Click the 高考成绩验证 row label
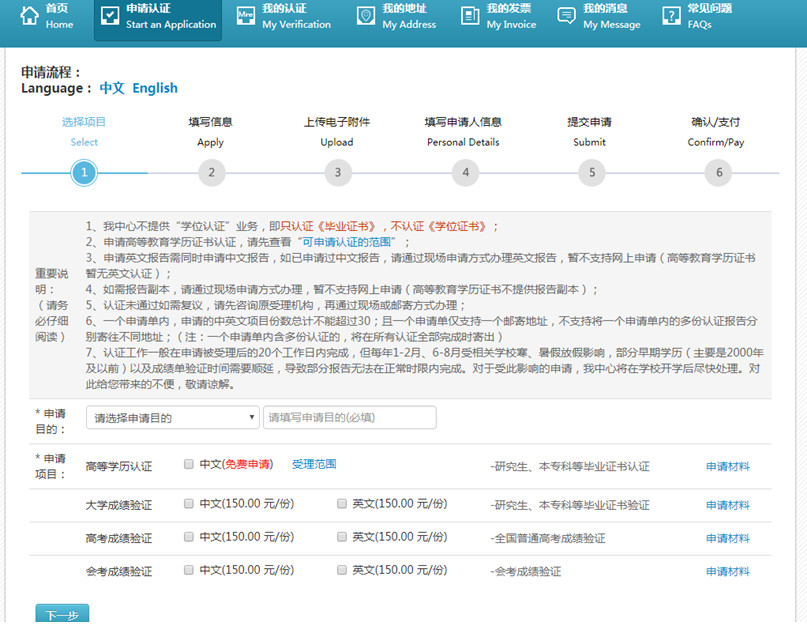This screenshot has height=627, width=807. tap(119, 538)
